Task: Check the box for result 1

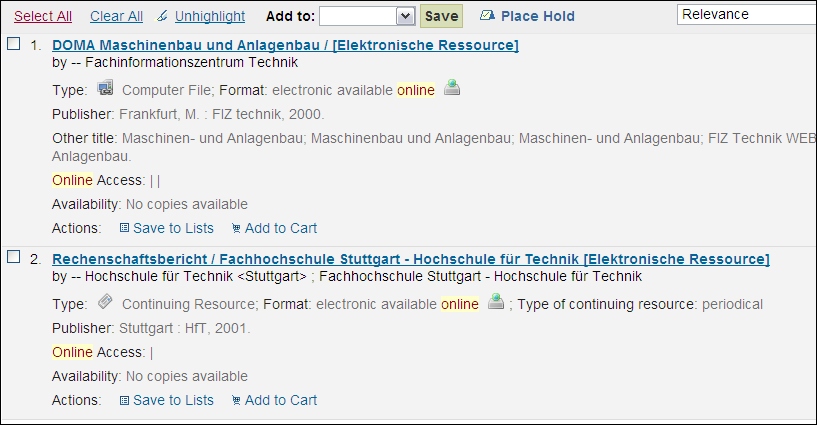Action: point(14,44)
